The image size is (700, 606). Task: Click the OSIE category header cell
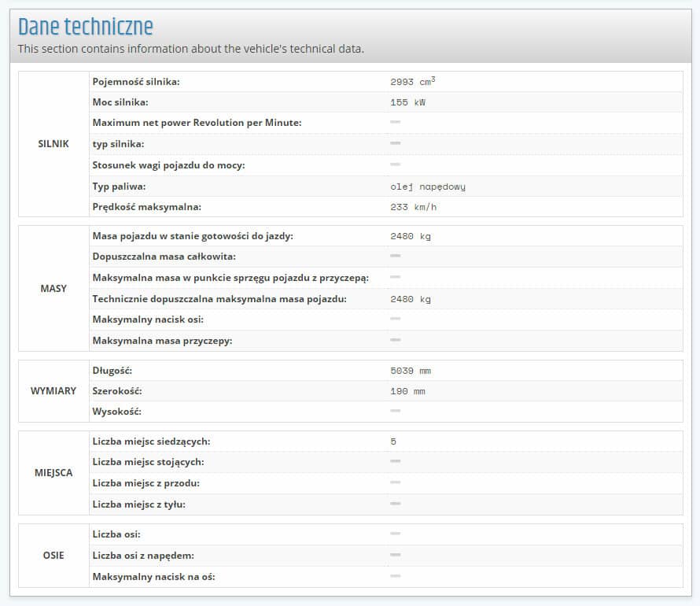click(53, 556)
